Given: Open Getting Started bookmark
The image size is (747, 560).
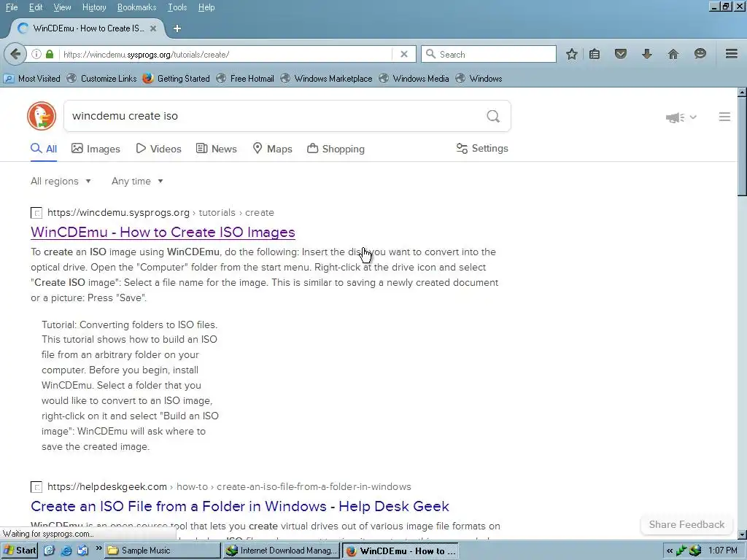Looking at the screenshot, I should (x=177, y=79).
